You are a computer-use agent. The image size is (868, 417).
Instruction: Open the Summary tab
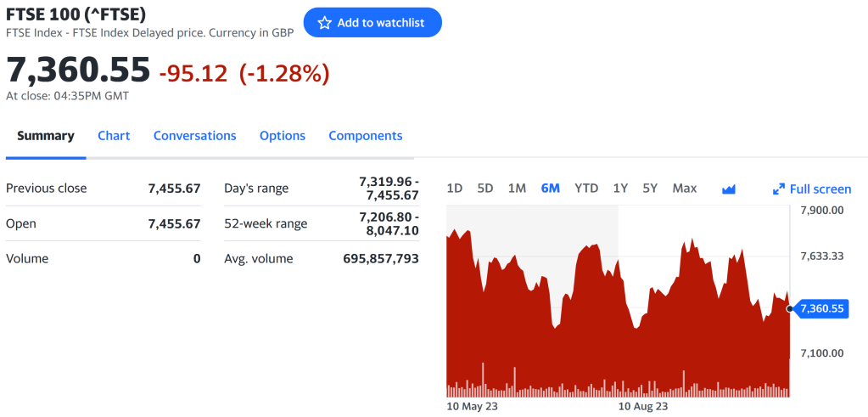click(x=46, y=136)
